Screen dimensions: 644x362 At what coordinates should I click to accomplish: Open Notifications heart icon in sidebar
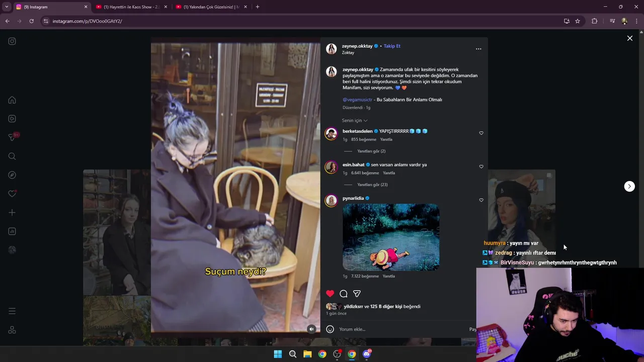pos(12,194)
